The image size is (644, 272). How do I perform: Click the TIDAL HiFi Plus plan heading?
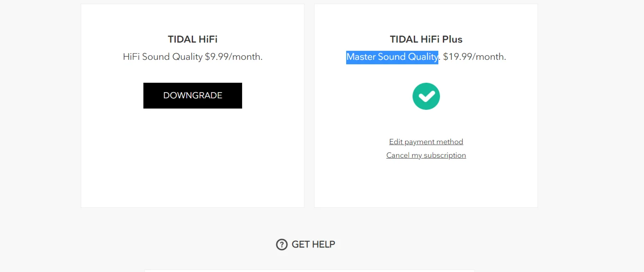tap(426, 39)
